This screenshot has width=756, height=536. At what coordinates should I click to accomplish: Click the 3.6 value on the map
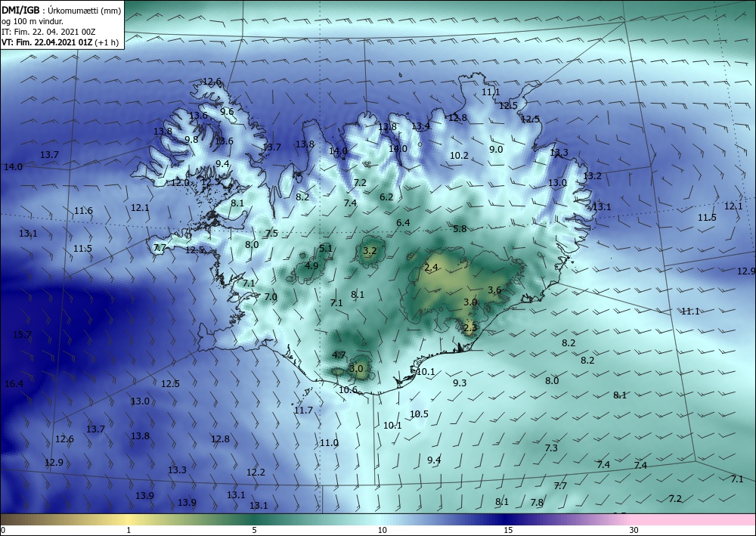coord(494,290)
